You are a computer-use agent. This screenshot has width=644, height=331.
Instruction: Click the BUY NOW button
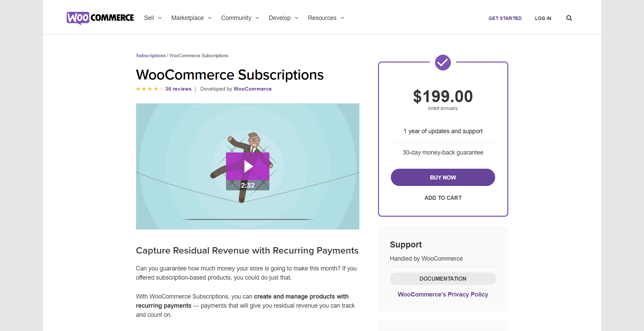tap(443, 178)
